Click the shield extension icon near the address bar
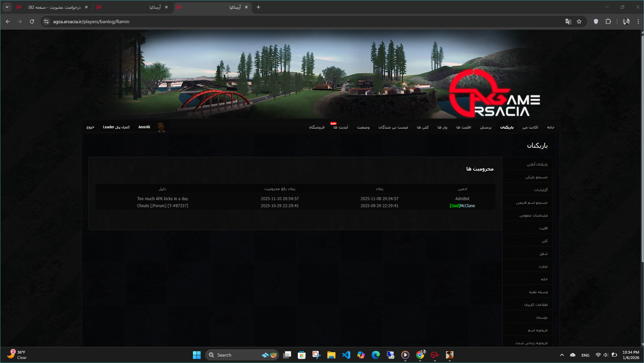The height and width of the screenshot is (363, 644). tap(596, 21)
